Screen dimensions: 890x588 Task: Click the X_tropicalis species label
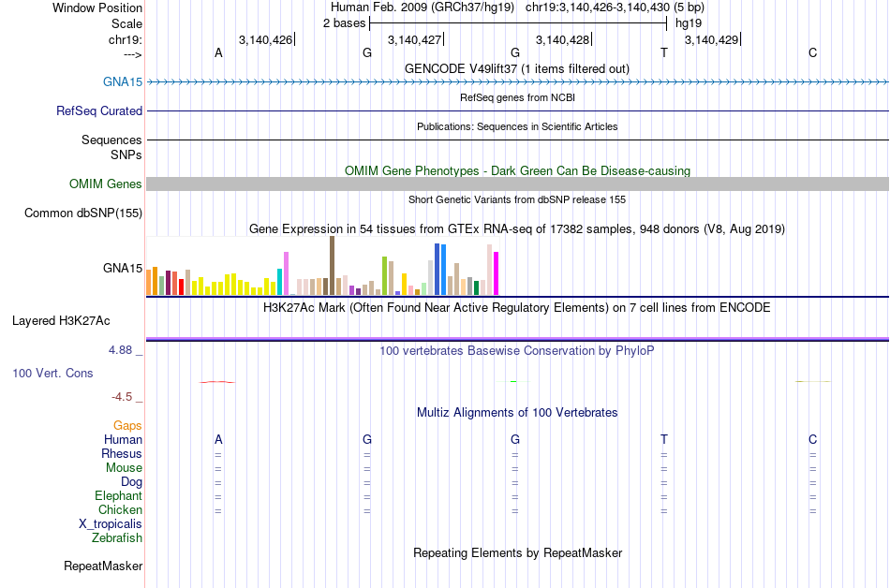(111, 524)
